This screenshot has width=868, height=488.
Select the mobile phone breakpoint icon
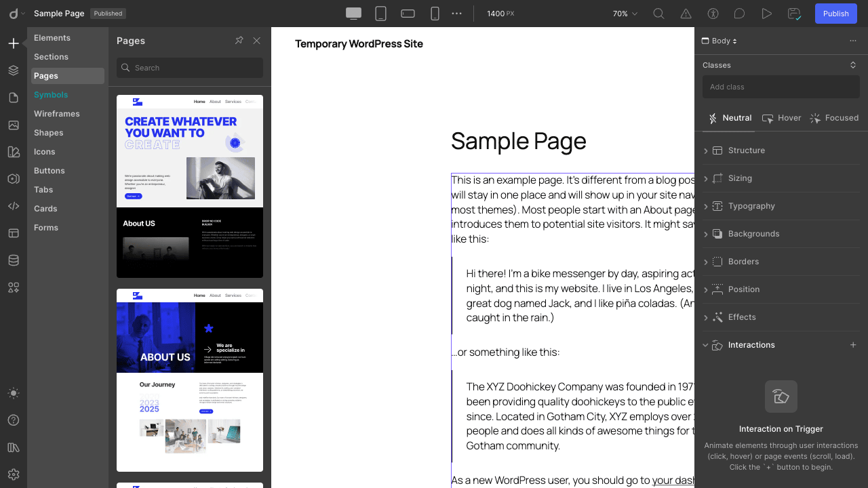[435, 14]
